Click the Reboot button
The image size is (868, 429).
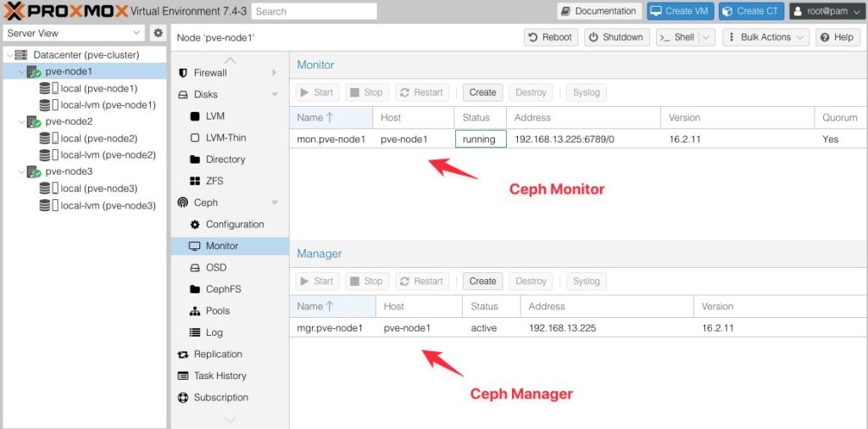click(551, 37)
